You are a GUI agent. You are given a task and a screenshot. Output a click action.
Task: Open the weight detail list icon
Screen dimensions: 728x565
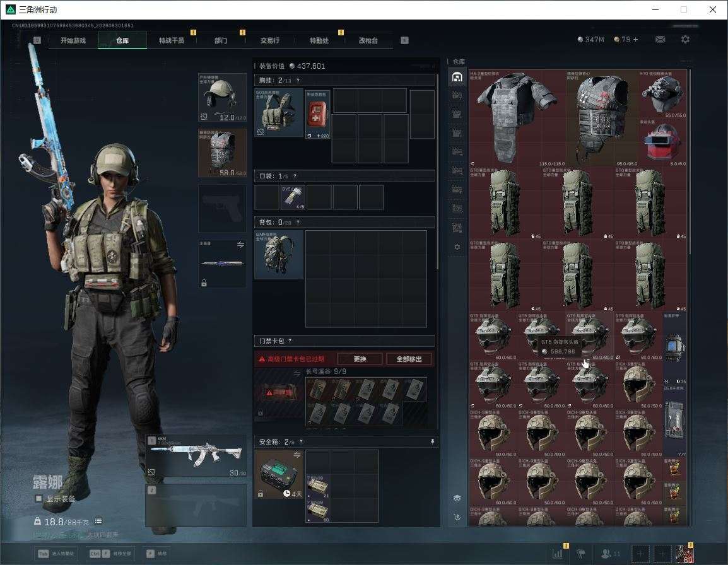pos(98,521)
